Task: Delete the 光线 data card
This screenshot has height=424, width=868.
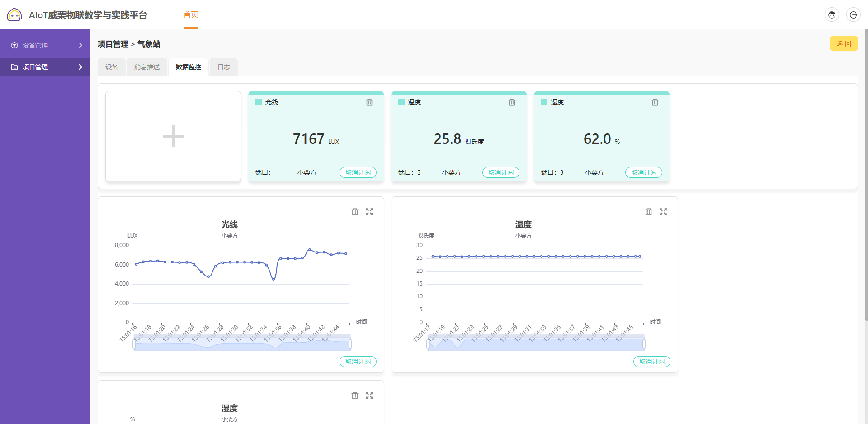Action: pyautogui.click(x=369, y=102)
